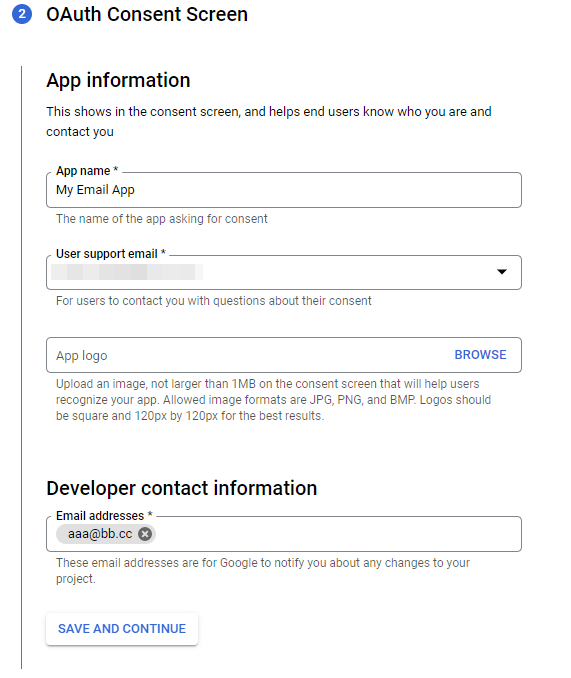Open the blurred User support email value
Viewport: 571px width, 678px height.
tap(127, 272)
